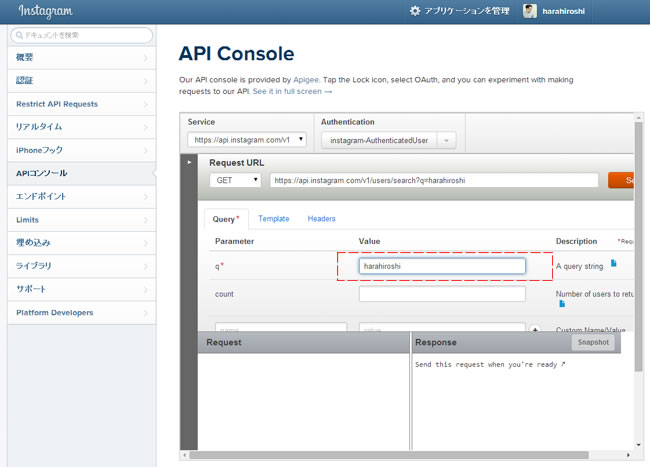The width and height of the screenshot is (650, 467).
Task: Open the Service URL dropdown
Action: [247, 140]
